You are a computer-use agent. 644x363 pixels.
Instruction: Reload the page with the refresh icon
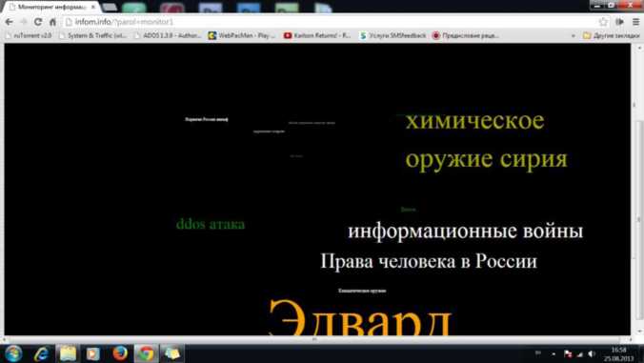(38, 22)
